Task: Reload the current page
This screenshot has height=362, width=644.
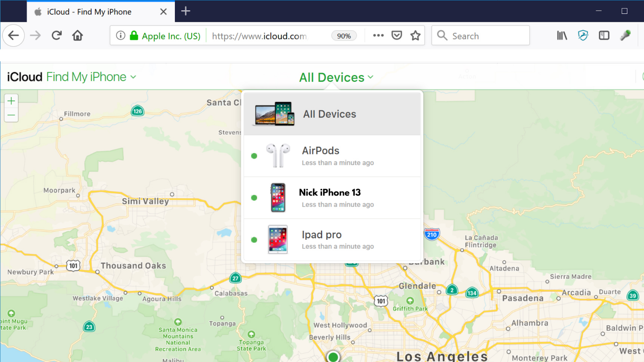Action: click(x=57, y=35)
